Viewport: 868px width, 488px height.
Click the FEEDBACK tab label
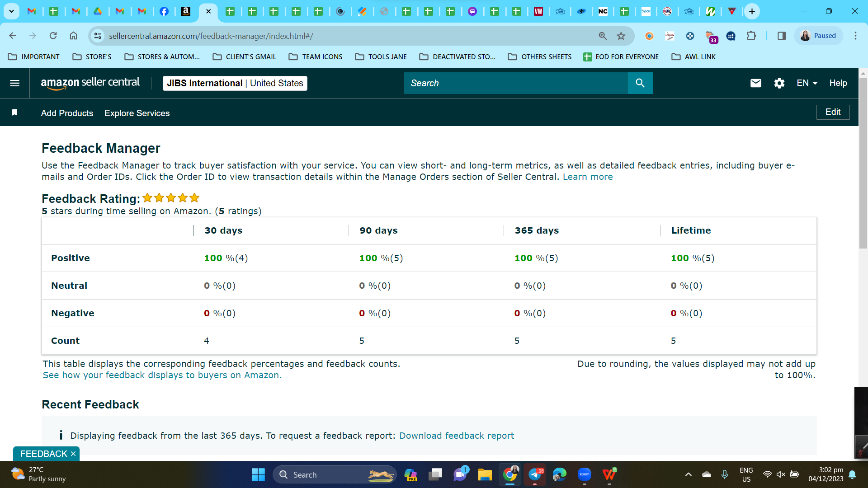[x=43, y=454]
